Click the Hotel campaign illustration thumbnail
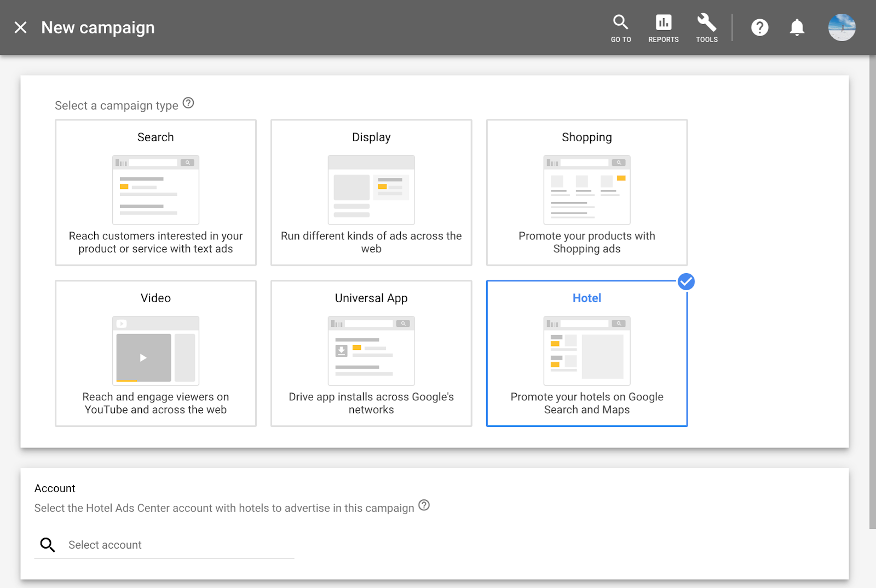The height and width of the screenshot is (588, 876). pos(587,351)
